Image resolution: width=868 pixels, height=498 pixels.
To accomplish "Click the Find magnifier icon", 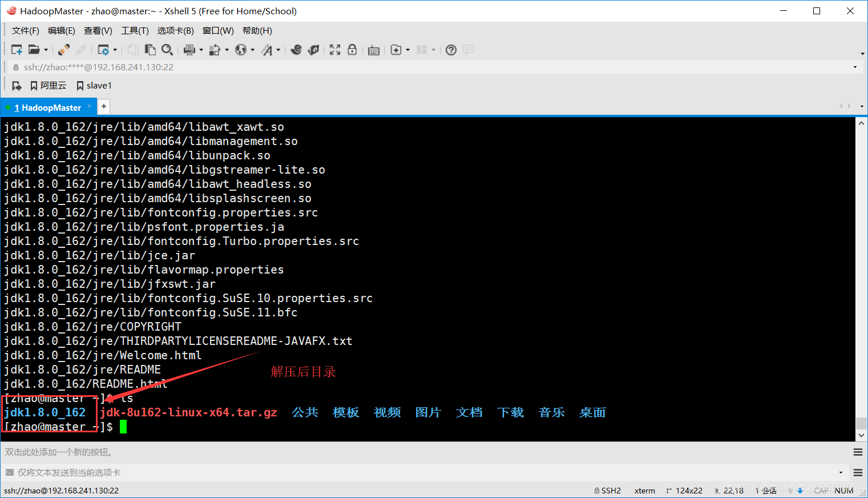I will [x=167, y=50].
